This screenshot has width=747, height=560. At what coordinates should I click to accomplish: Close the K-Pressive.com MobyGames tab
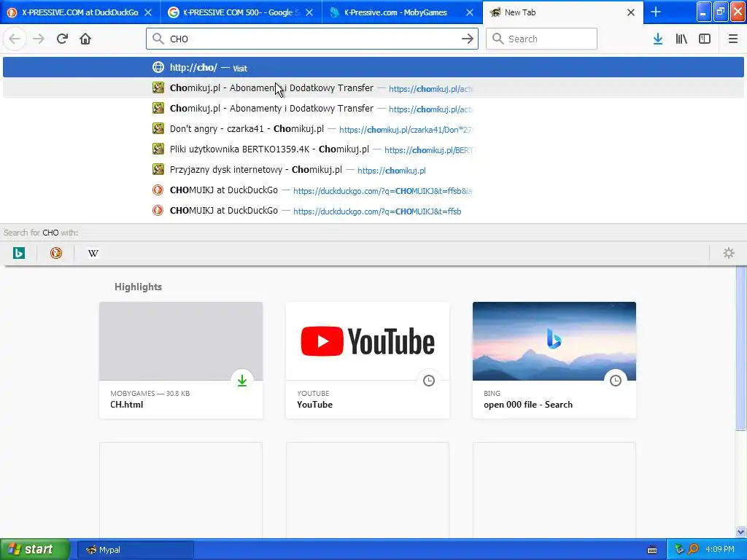470,12
